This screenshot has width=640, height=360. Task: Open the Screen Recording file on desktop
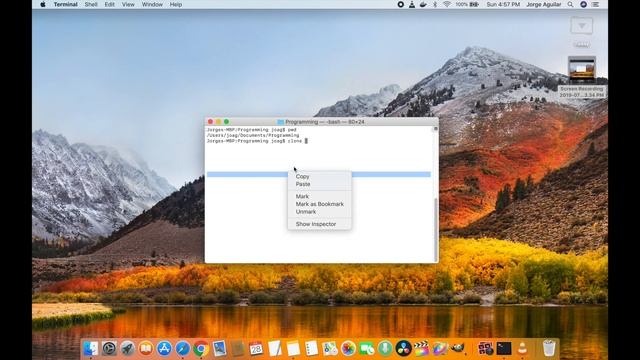click(582, 77)
